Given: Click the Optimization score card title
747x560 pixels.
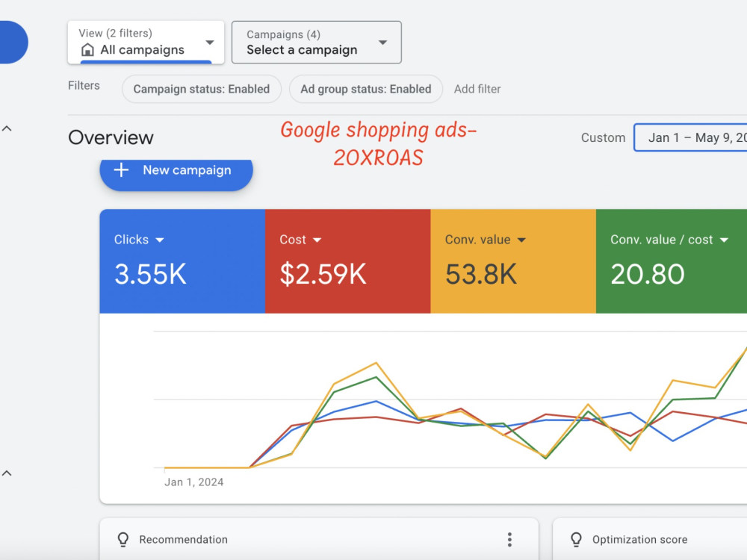Looking at the screenshot, I should coord(640,540).
